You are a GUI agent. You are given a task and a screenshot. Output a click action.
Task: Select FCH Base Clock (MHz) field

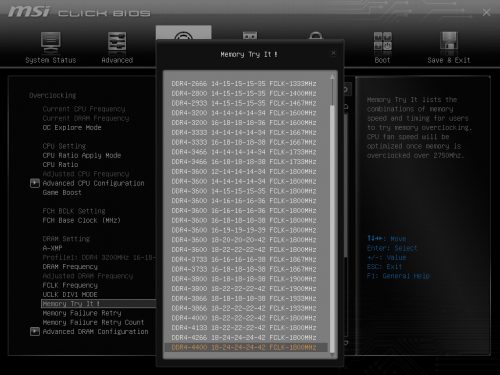[81, 220]
